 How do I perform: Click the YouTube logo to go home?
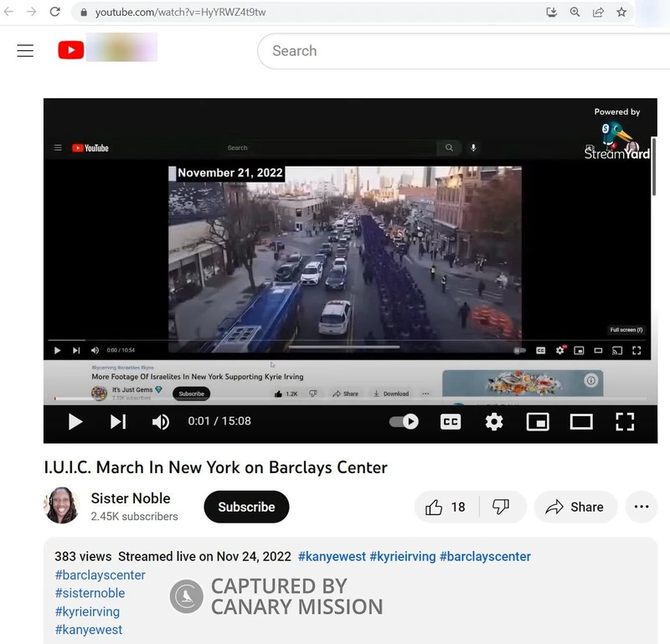point(70,49)
